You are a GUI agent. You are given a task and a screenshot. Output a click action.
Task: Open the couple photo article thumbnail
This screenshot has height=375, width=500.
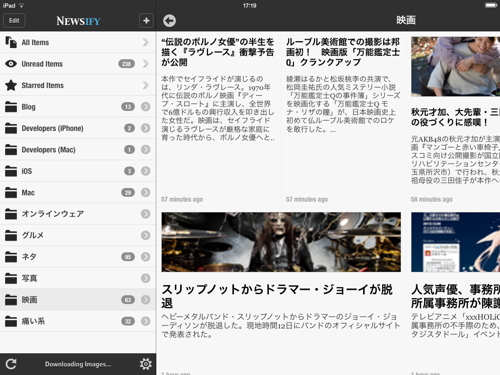pyautogui.click(x=455, y=66)
